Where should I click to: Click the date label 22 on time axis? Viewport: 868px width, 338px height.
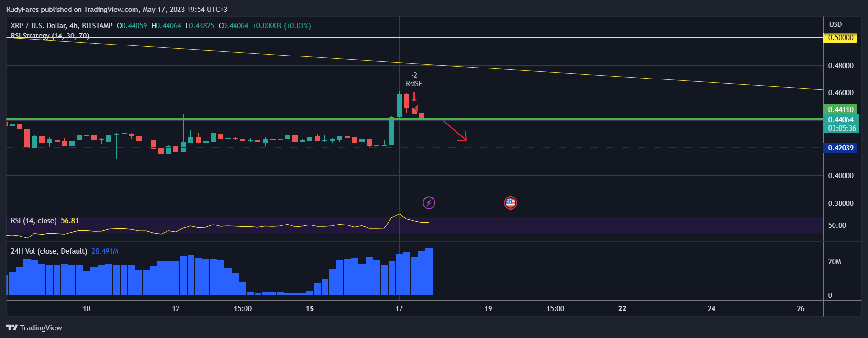(x=622, y=309)
